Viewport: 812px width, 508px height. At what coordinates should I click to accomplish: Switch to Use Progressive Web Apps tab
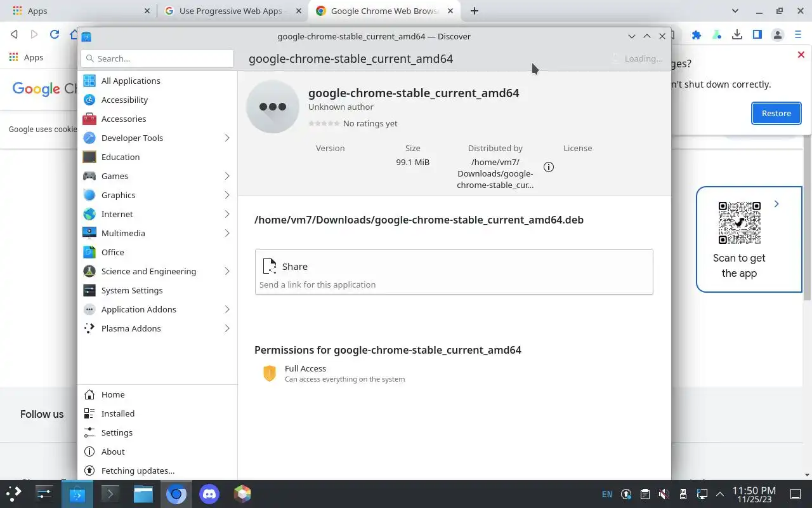point(232,11)
